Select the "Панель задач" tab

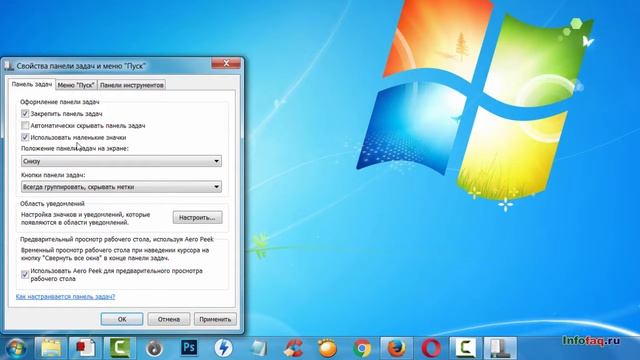[32, 84]
